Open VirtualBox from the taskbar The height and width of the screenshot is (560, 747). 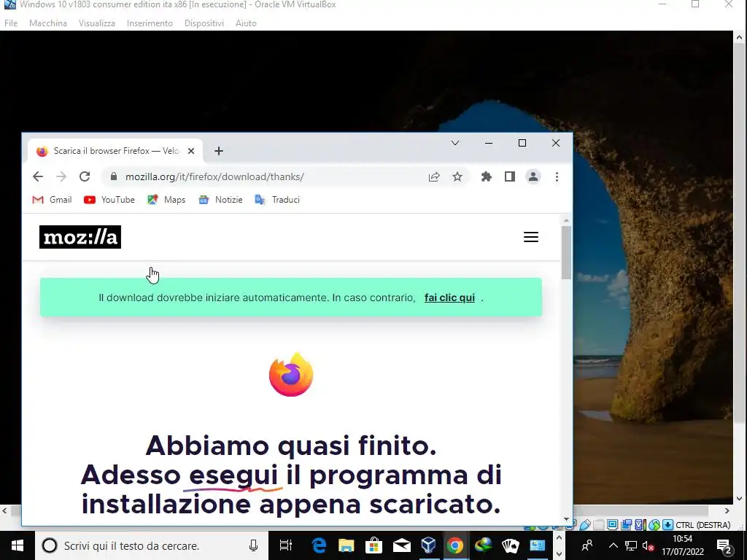click(x=428, y=545)
